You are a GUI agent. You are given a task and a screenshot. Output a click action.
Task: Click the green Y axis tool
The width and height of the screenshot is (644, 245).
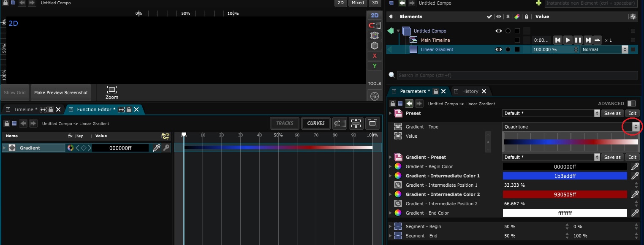coord(375,66)
